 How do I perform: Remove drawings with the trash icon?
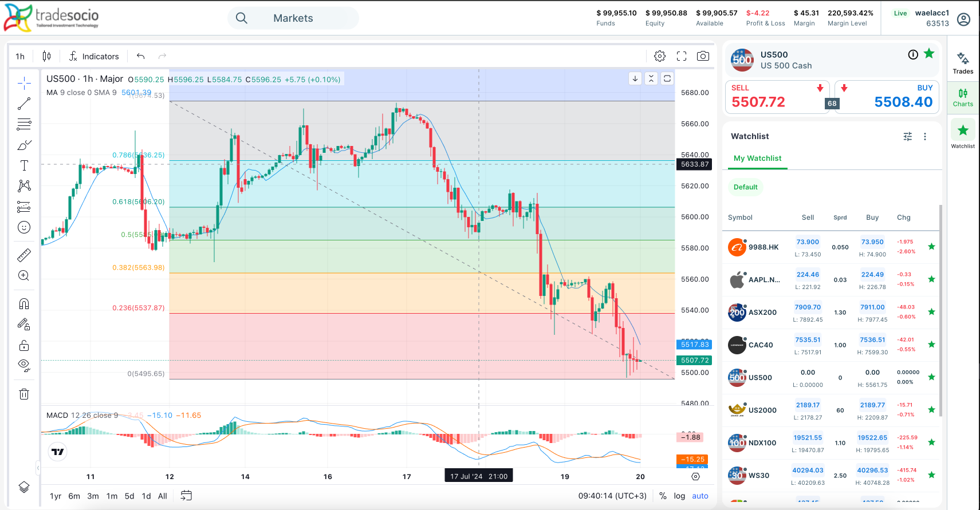(x=24, y=394)
